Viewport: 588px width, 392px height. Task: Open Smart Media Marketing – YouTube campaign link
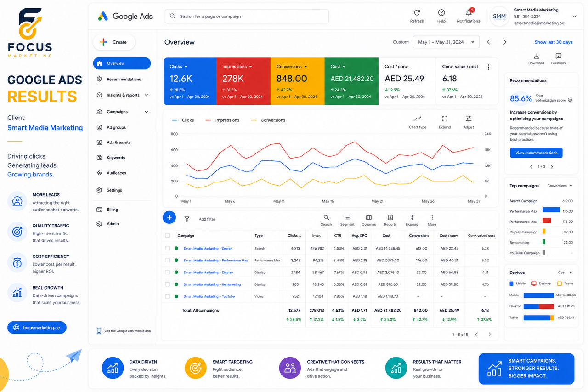pos(209,296)
